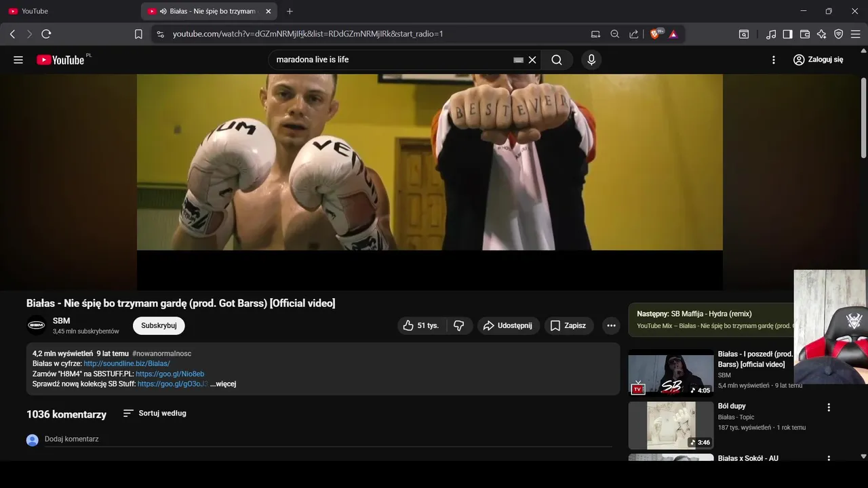
Task: Like the video (51 tys.)
Action: (x=420, y=326)
